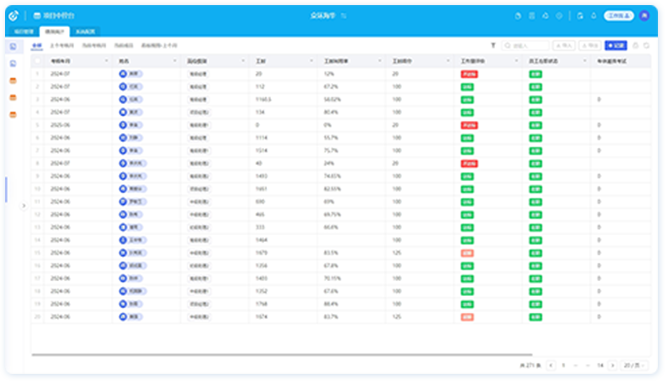Image resolution: width=665 pixels, height=381 pixels.
Task: Go to the next page with the right arrow
Action: [x=612, y=365]
